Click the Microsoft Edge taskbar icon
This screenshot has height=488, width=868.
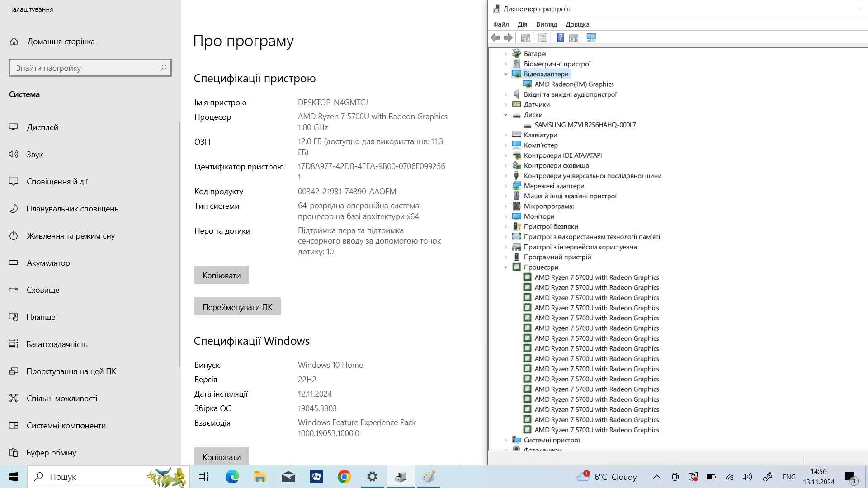[232, 477]
